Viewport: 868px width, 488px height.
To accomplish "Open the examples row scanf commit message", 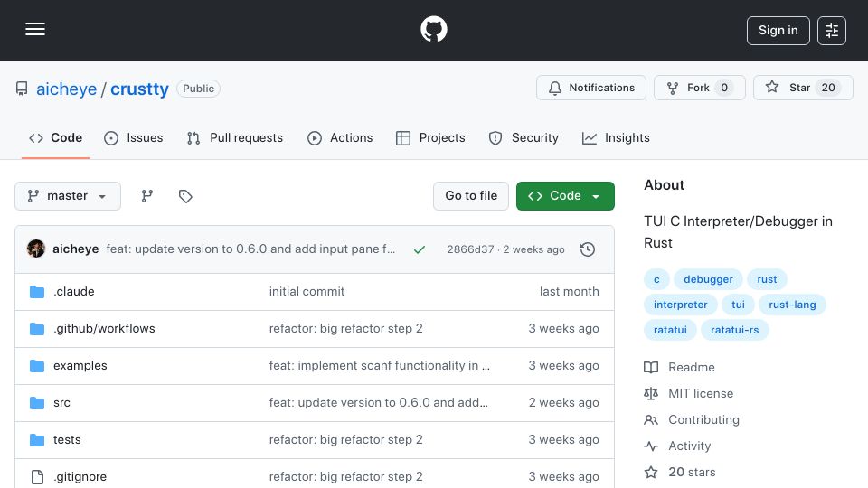I will [379, 366].
